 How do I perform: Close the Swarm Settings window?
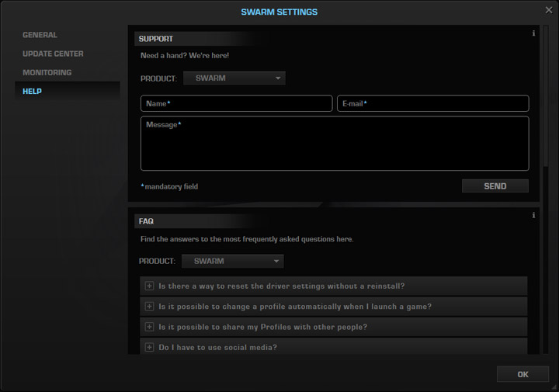(x=549, y=10)
